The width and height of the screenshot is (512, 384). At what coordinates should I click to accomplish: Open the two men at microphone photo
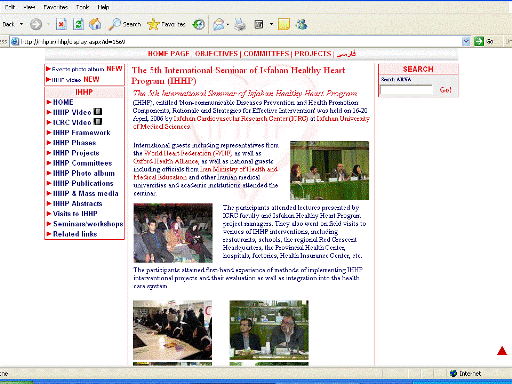(269, 330)
